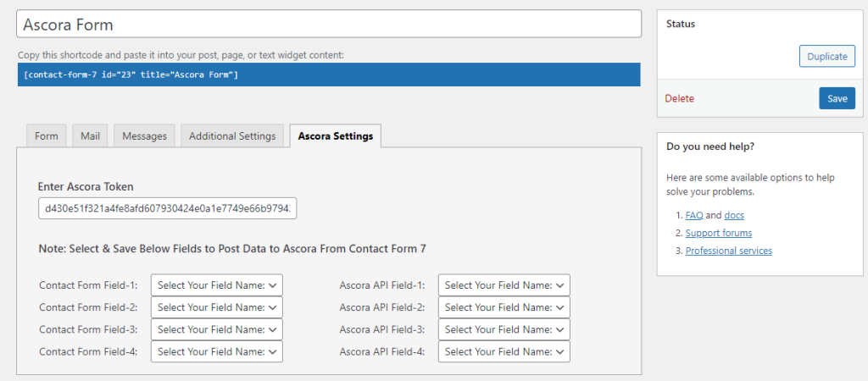868x381 pixels.
Task: Expand Ascora API Field-3 selector
Action: coord(504,329)
